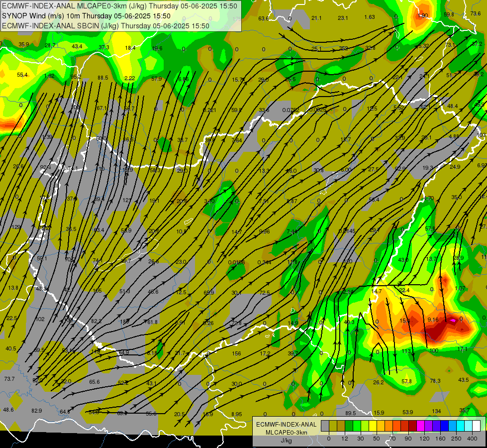Click the map value 89.5
This screenshot has height=448, width=487.
click(x=350, y=413)
